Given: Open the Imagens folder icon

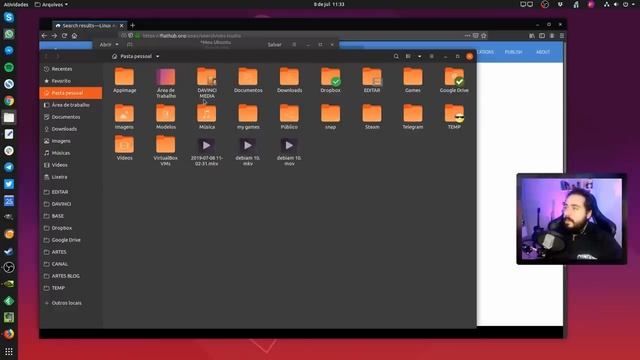Looking at the screenshot, I should (x=124, y=113).
